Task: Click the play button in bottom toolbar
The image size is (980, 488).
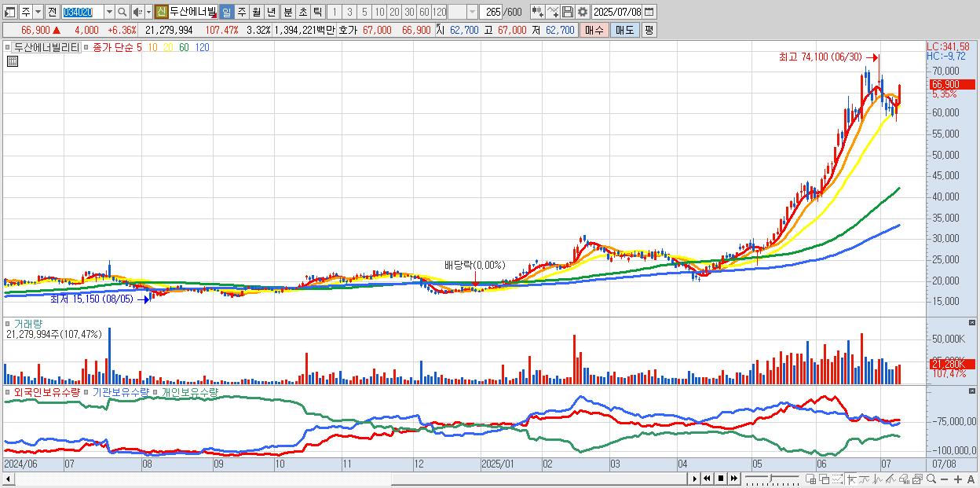Action: pyautogui.click(x=694, y=479)
